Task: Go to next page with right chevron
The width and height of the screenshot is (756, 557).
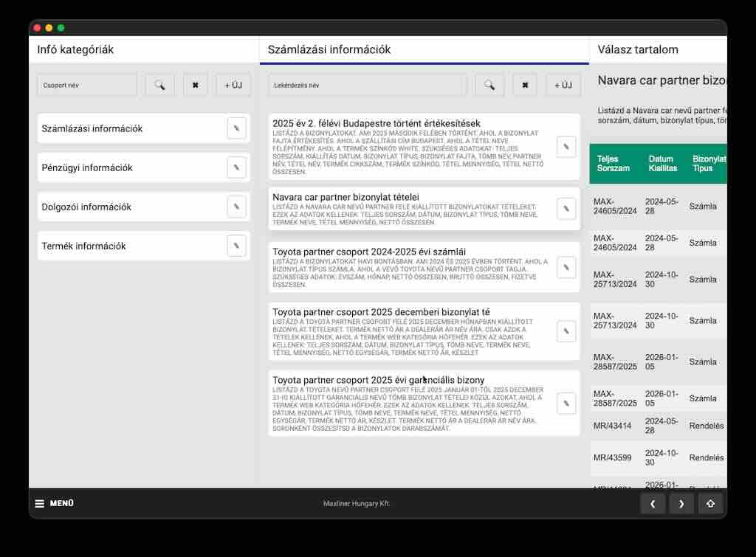Action: [681, 504]
